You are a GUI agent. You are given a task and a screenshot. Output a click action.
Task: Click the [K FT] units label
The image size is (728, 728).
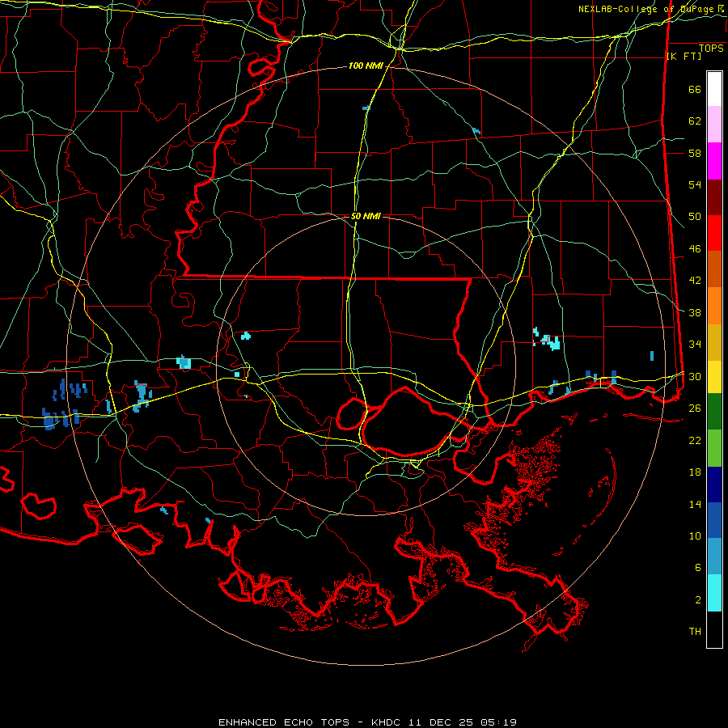coord(684,56)
